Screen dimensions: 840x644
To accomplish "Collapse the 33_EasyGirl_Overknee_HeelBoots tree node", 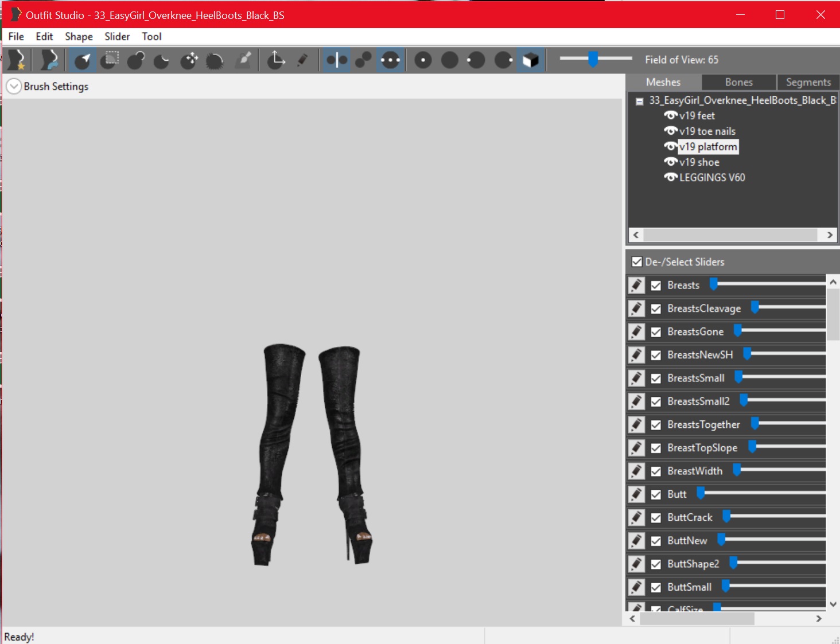I will click(x=639, y=100).
